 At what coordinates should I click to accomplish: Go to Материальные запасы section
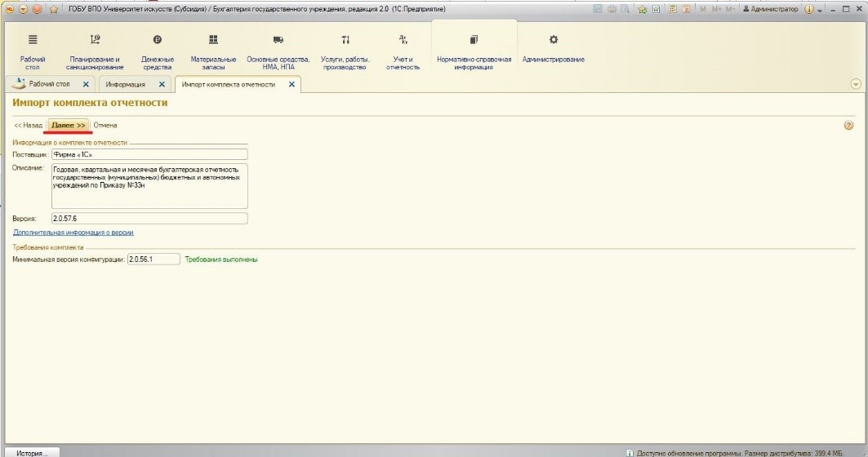coord(213,52)
